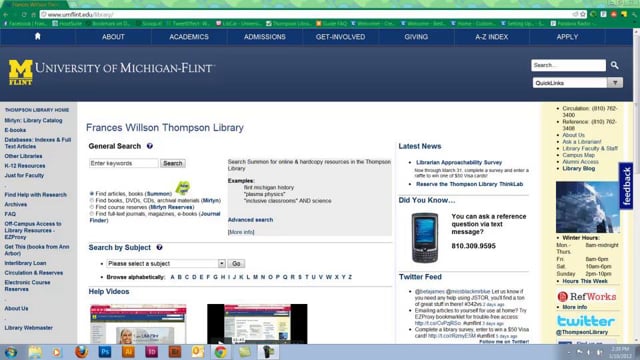
Task: Play the second help video thumbnail
Action: click(257, 324)
